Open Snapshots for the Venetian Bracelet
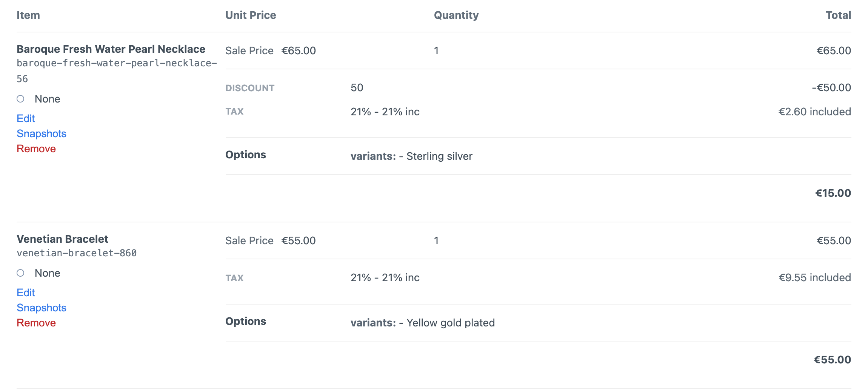Image resolution: width=868 pixels, height=389 pixels. 41,308
